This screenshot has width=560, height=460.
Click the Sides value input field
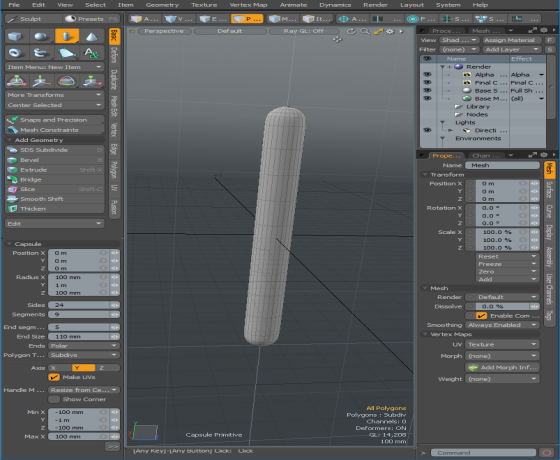pos(79,305)
